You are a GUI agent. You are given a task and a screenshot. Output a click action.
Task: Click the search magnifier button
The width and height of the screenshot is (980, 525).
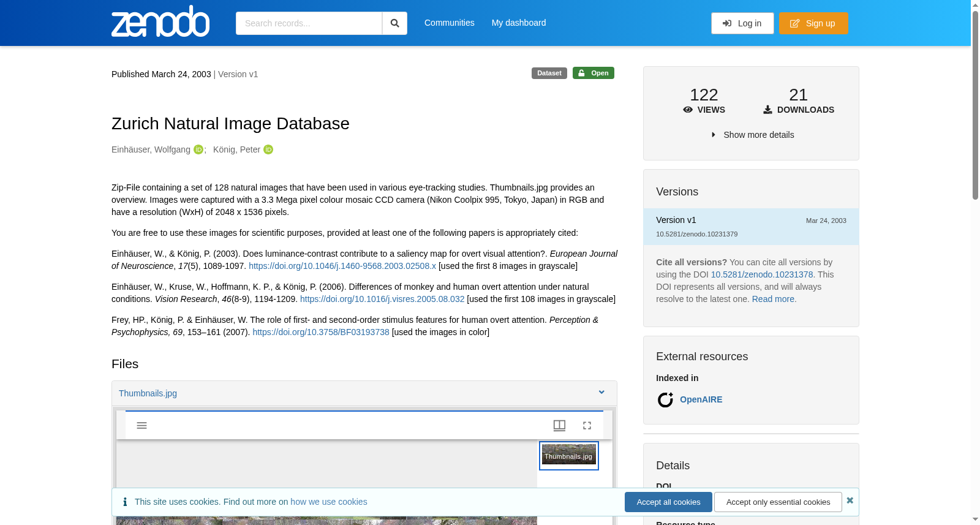[x=394, y=23]
